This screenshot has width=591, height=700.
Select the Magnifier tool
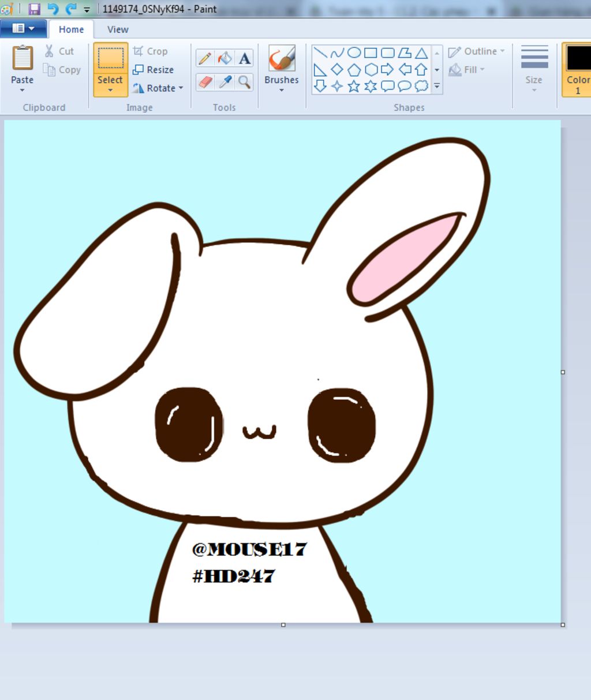(245, 82)
